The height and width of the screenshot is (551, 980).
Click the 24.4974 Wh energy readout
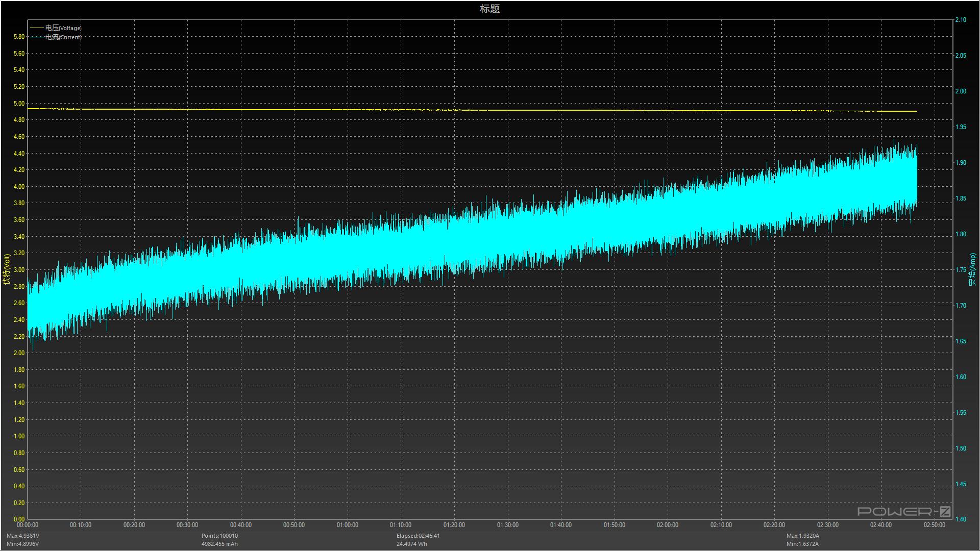tap(411, 544)
